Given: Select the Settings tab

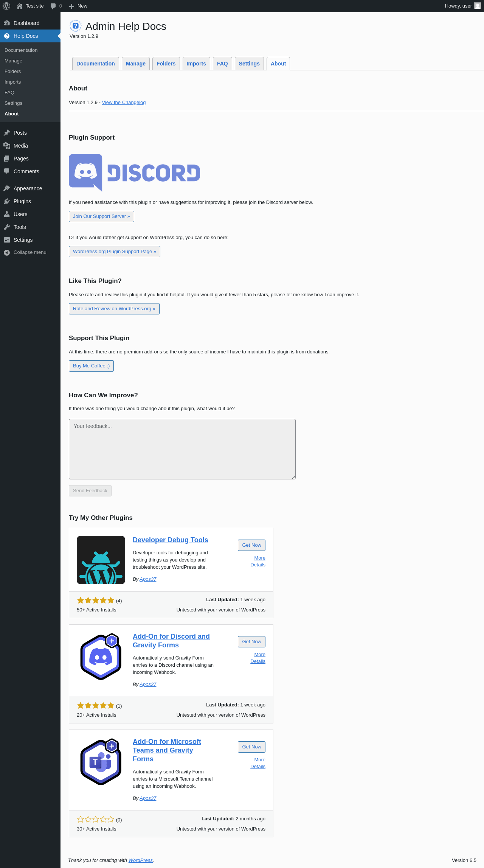Looking at the screenshot, I should (x=249, y=64).
